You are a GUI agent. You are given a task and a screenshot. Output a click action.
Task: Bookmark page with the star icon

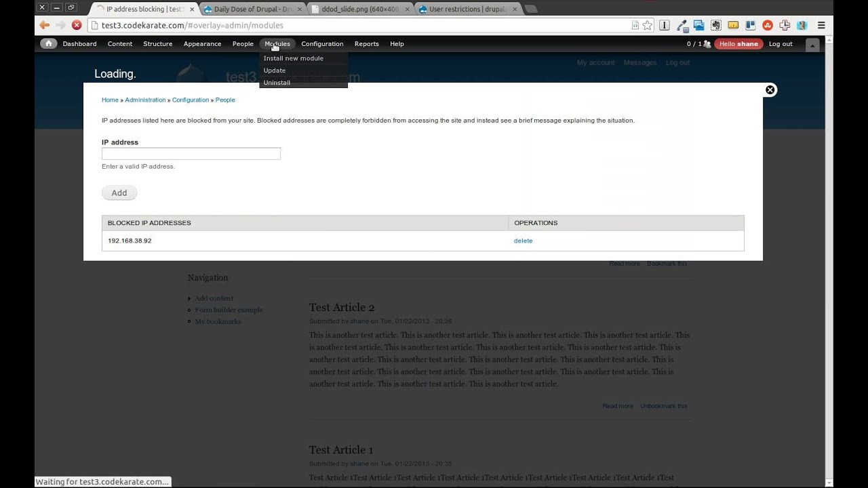(648, 25)
